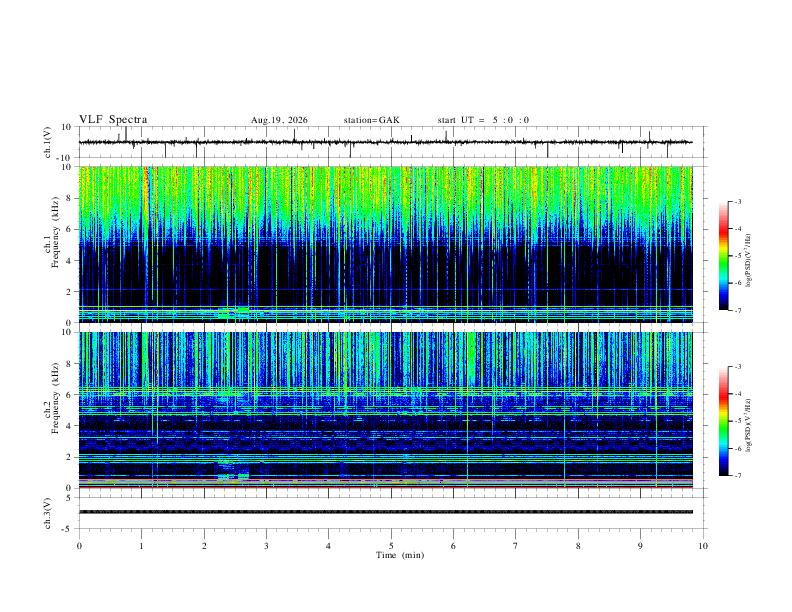Click the ch.1 spectrogram panel
The height and width of the screenshot is (612, 792).
coord(386,244)
